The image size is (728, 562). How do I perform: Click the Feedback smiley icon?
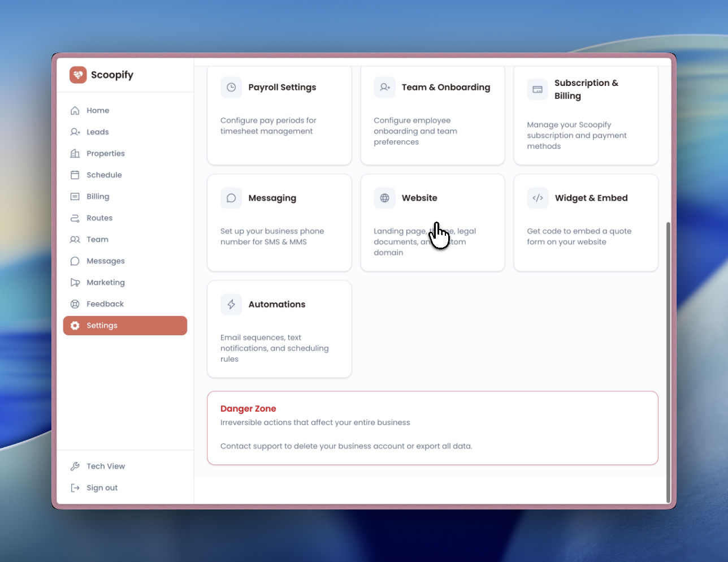click(x=75, y=304)
